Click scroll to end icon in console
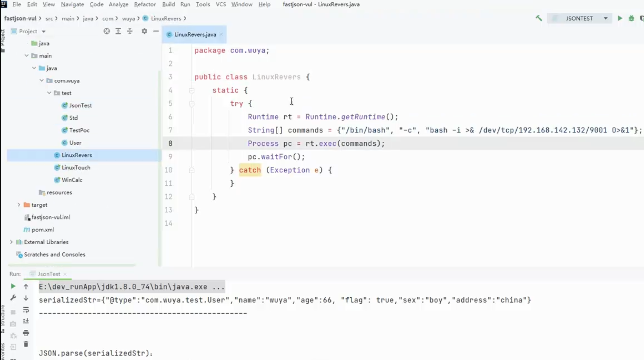This screenshot has width=644, height=360. pos(26,321)
